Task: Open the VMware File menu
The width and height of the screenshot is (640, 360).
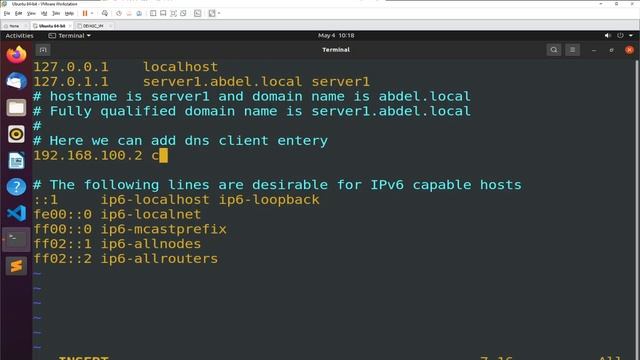Action: pyautogui.click(x=7, y=13)
